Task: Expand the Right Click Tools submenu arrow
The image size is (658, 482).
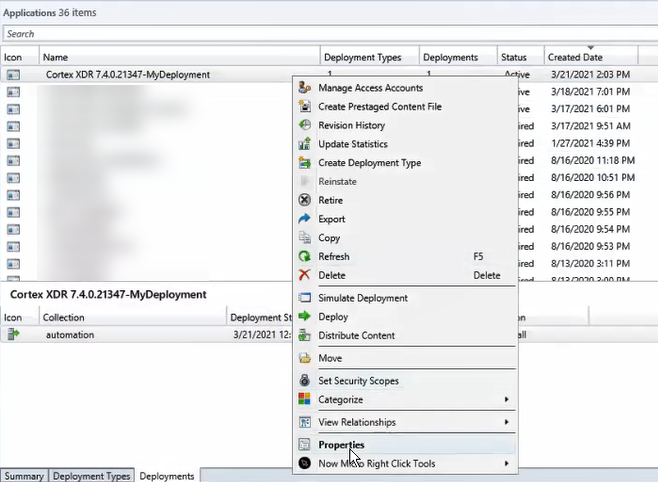Action: (507, 464)
